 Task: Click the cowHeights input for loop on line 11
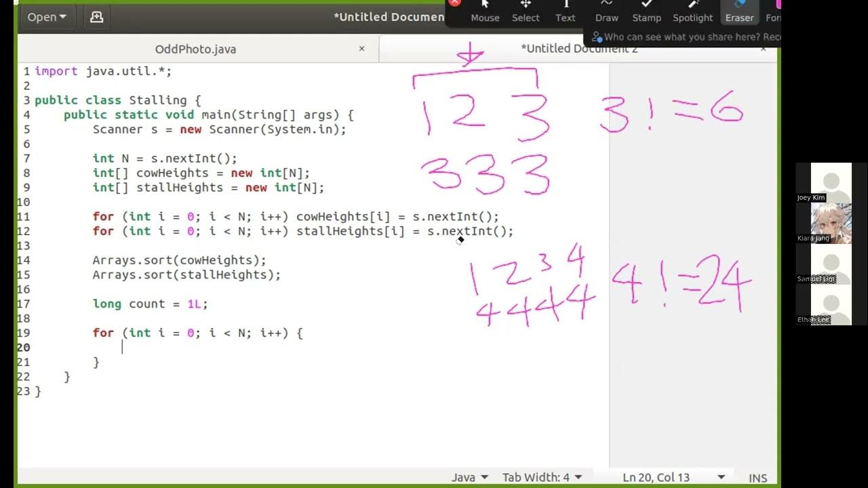(296, 217)
